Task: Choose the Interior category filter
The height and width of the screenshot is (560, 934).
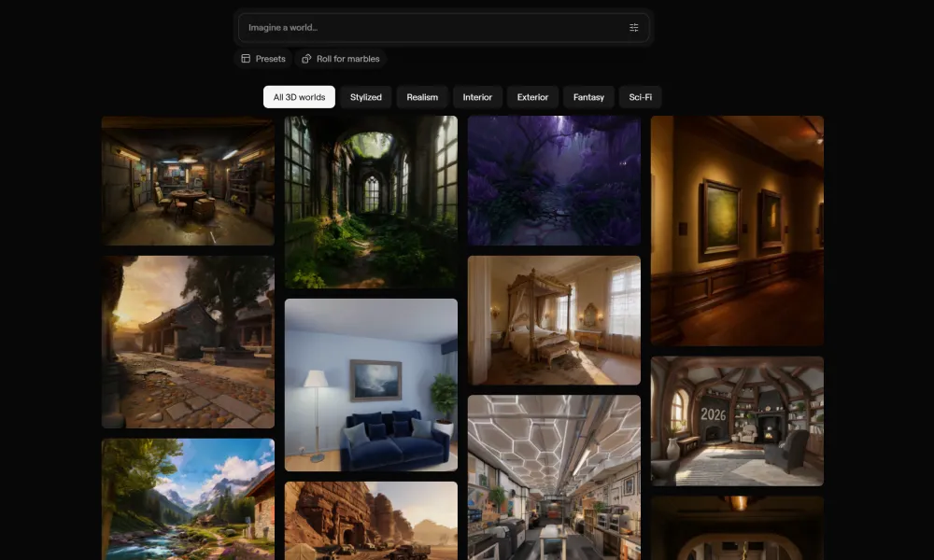Action: click(477, 97)
